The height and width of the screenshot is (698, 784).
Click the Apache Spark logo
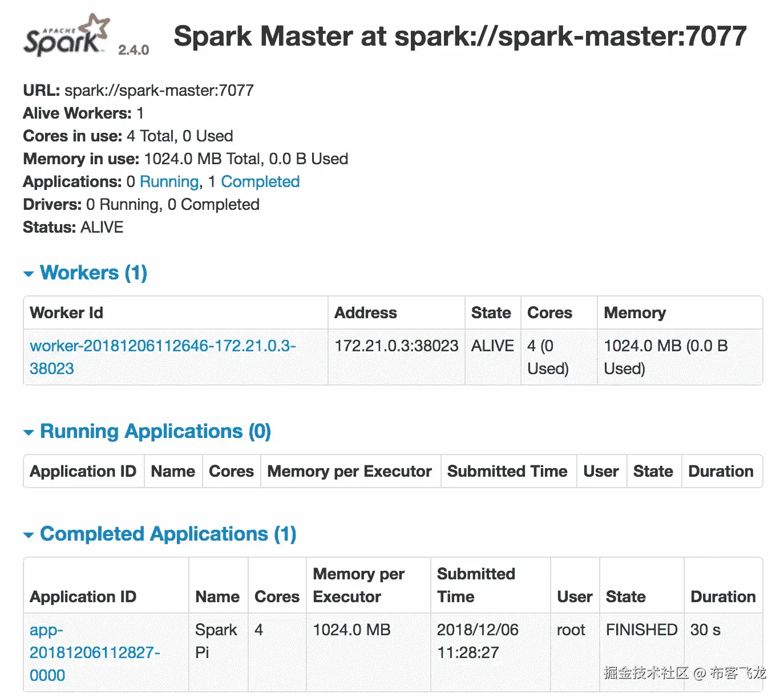66,36
